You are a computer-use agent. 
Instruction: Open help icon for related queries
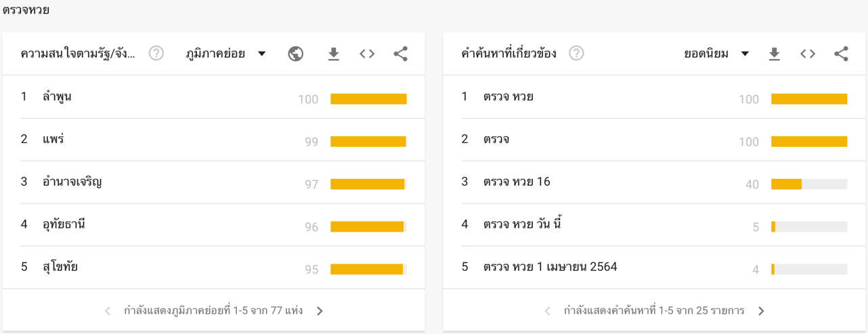pos(576,54)
